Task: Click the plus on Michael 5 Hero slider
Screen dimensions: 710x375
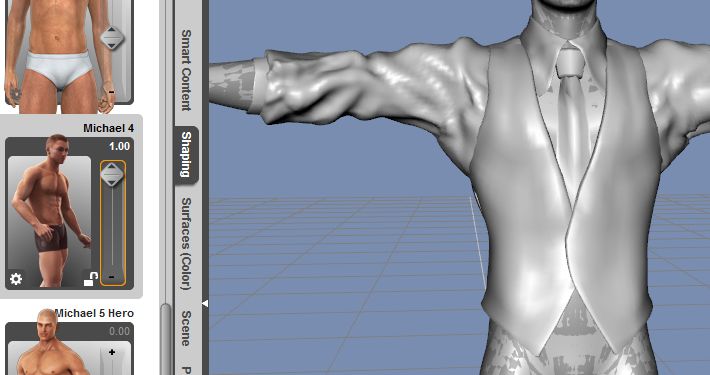Action: pos(112,352)
